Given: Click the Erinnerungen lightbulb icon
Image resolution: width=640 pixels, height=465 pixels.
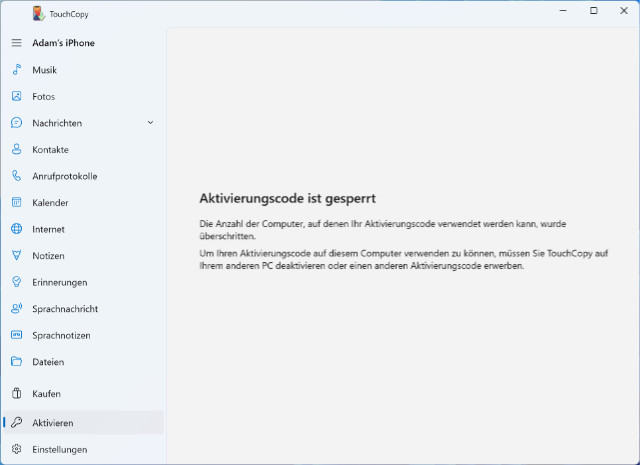Looking at the screenshot, I should click(16, 282).
